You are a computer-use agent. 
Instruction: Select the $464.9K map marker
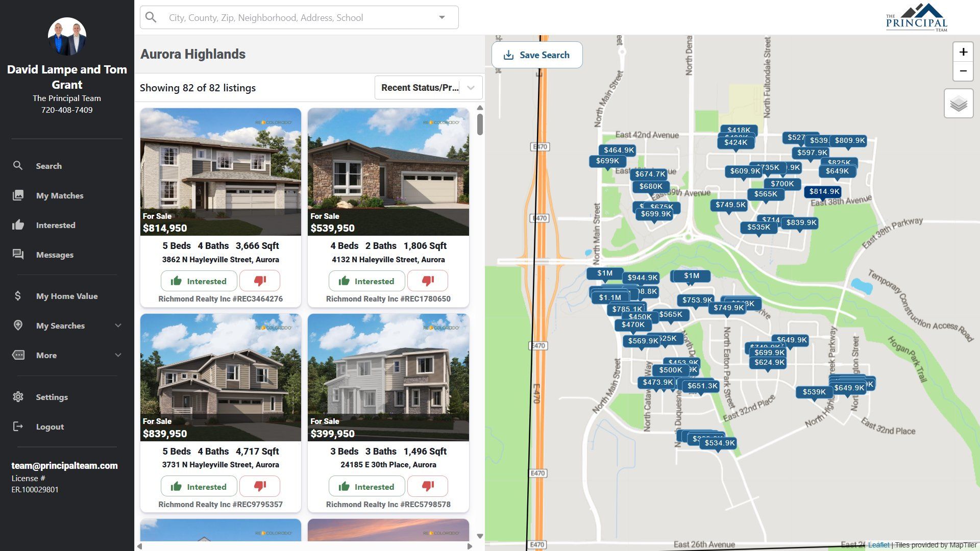(x=619, y=150)
